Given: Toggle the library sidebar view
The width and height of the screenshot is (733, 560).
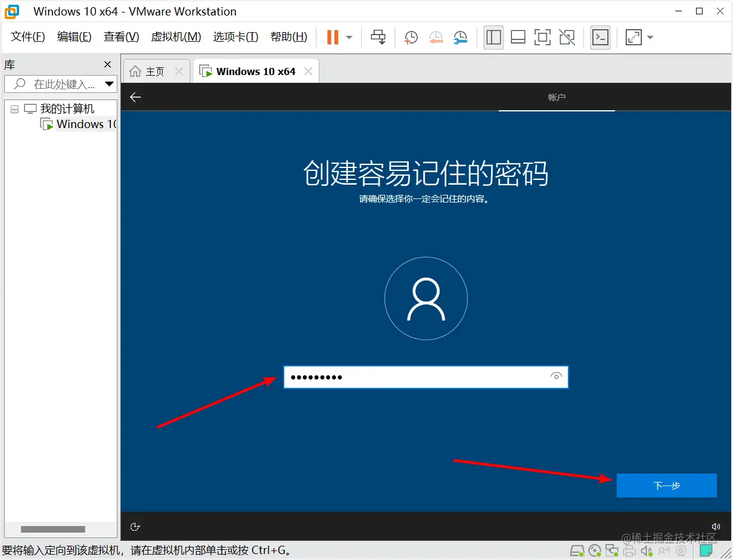Looking at the screenshot, I should (x=493, y=37).
